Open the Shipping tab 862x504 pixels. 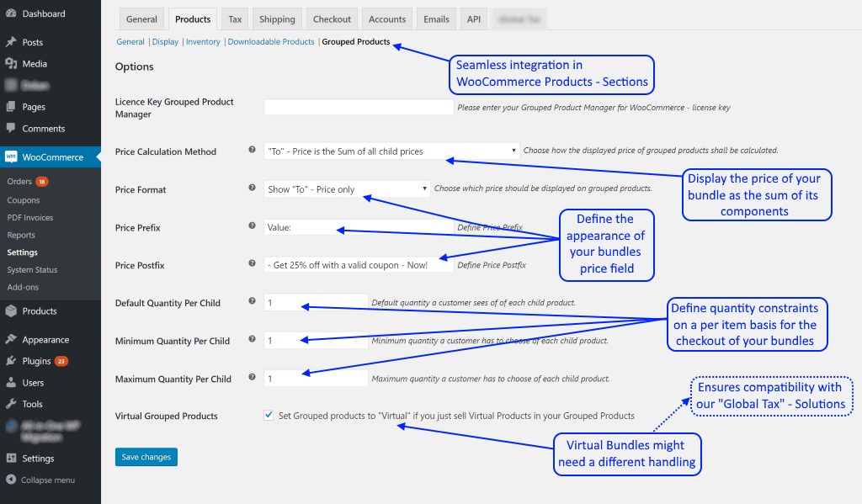[x=277, y=19]
